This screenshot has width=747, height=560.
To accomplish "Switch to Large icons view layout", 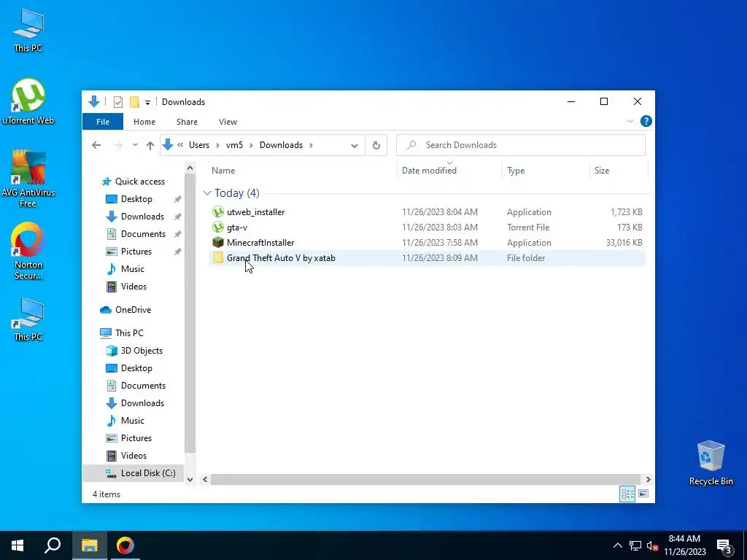I will tap(643, 494).
